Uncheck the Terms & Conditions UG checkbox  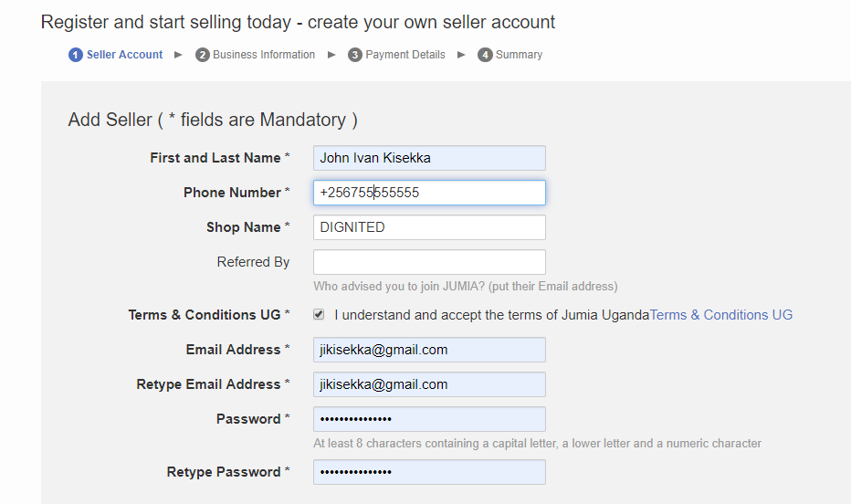coord(319,315)
